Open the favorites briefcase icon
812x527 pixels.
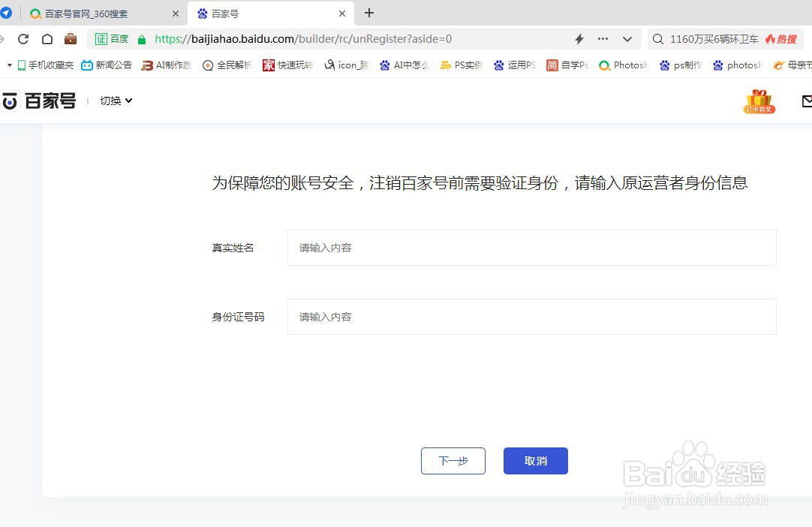(71, 38)
